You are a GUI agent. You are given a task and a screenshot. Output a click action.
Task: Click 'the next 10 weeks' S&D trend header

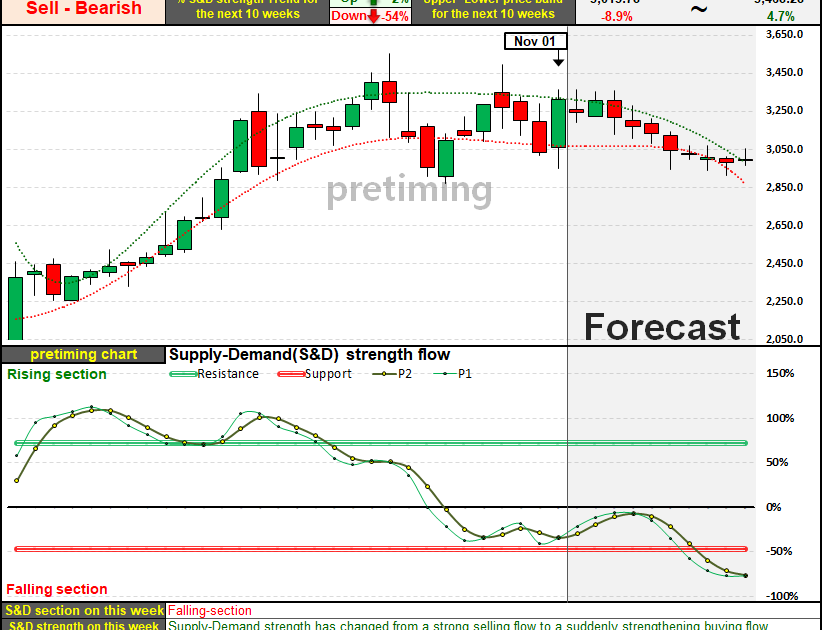(x=247, y=14)
